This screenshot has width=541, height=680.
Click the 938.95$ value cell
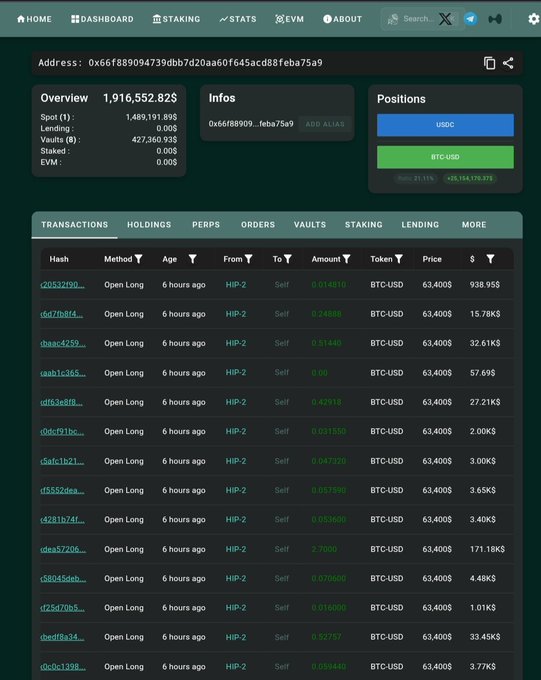click(x=485, y=284)
